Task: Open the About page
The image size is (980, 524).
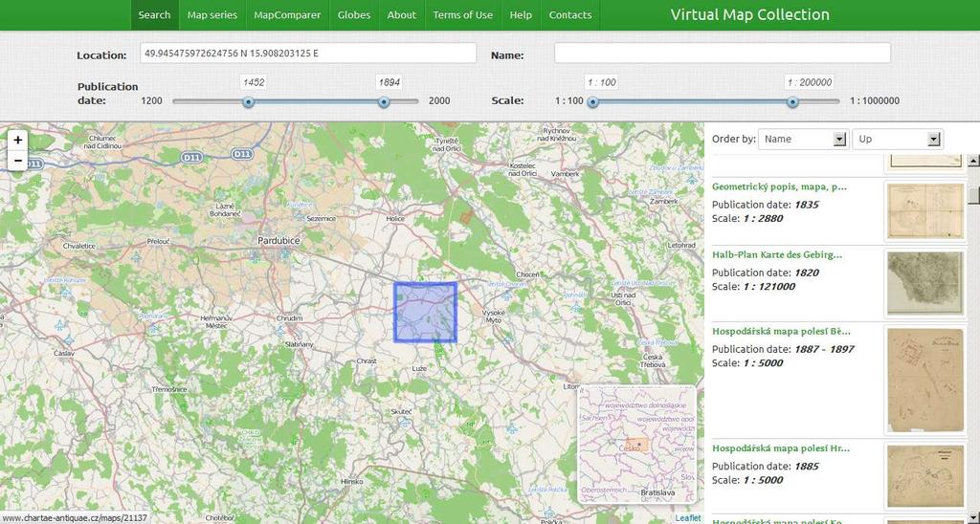Action: [402, 15]
